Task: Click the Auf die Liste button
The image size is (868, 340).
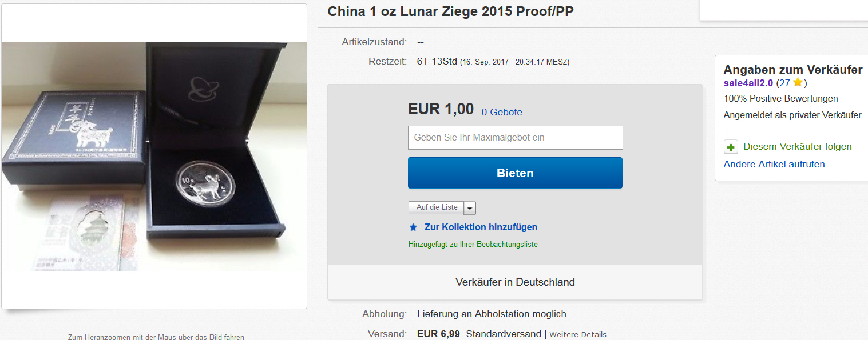Action: click(x=437, y=207)
